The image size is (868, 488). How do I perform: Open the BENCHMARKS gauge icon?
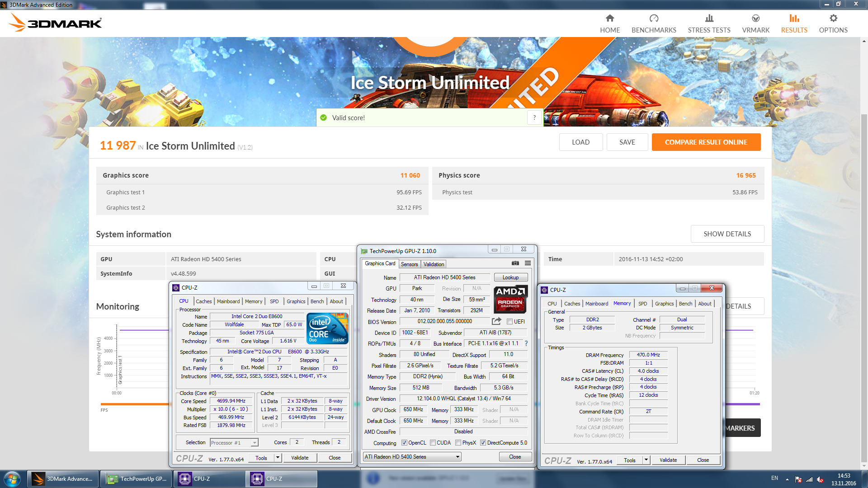point(654,19)
